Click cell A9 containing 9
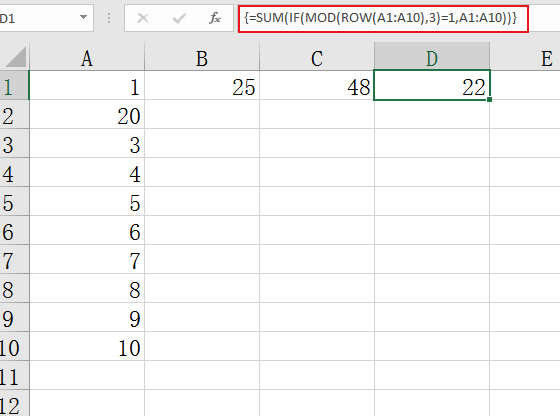 [x=87, y=317]
